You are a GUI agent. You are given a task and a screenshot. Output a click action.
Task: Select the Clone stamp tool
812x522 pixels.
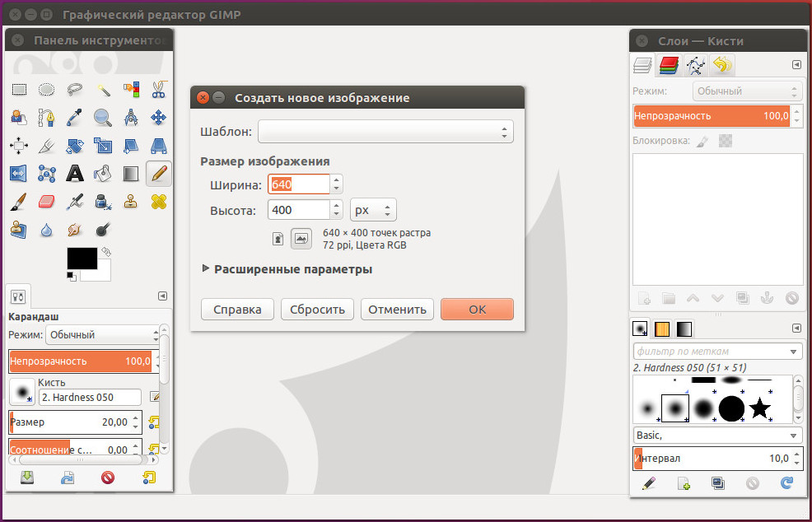tap(130, 202)
